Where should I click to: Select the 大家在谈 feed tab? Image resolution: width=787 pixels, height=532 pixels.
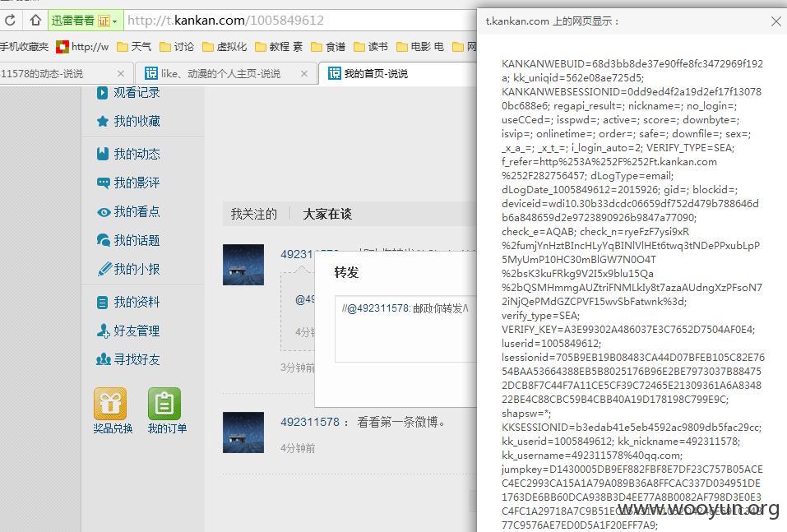click(327, 215)
